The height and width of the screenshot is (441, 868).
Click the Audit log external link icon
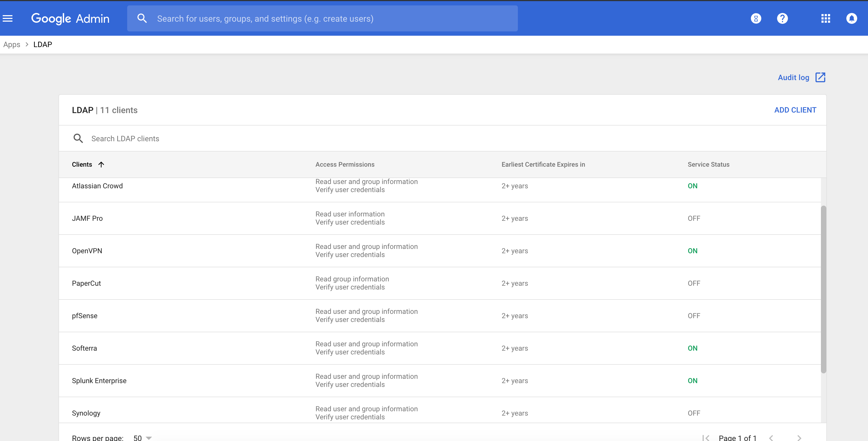[x=820, y=77]
